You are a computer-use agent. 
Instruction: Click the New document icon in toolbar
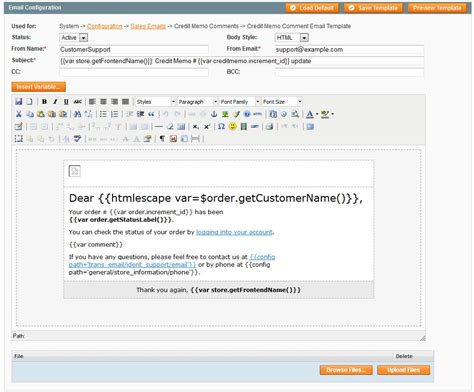[30, 102]
